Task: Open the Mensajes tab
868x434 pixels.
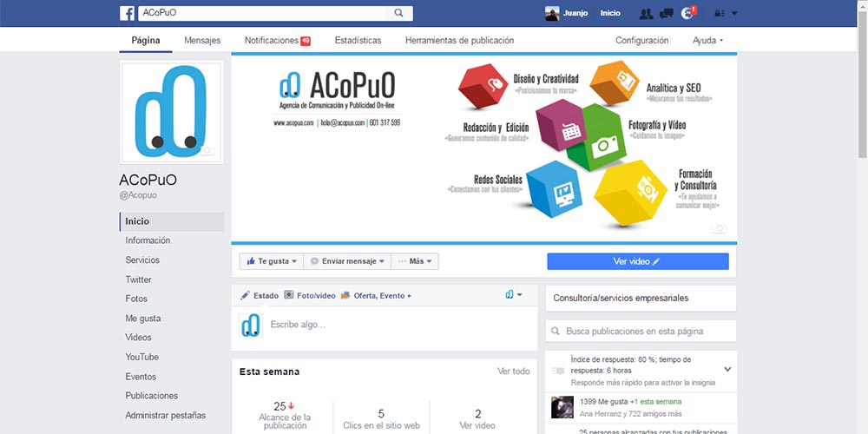Action: pyautogui.click(x=202, y=41)
